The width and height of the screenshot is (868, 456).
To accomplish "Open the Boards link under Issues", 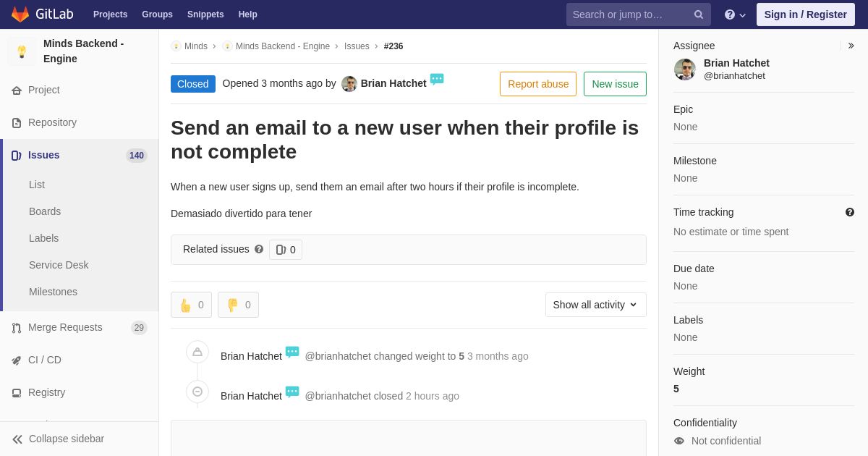I will point(45,211).
